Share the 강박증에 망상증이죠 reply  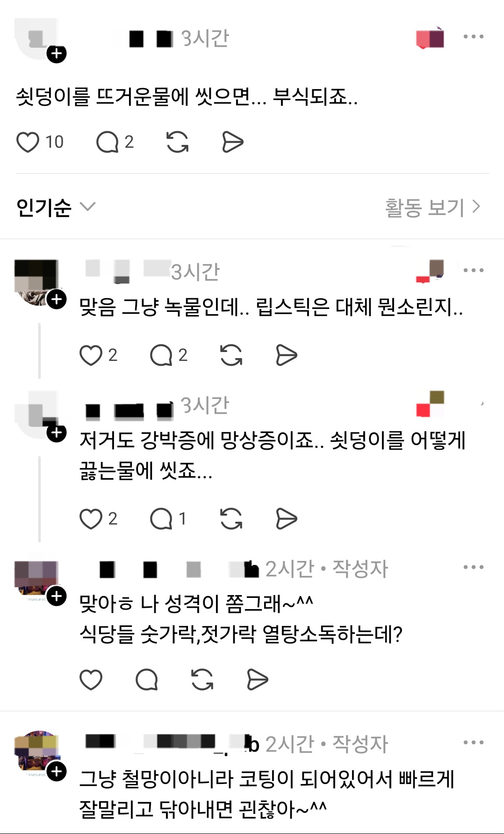click(286, 519)
